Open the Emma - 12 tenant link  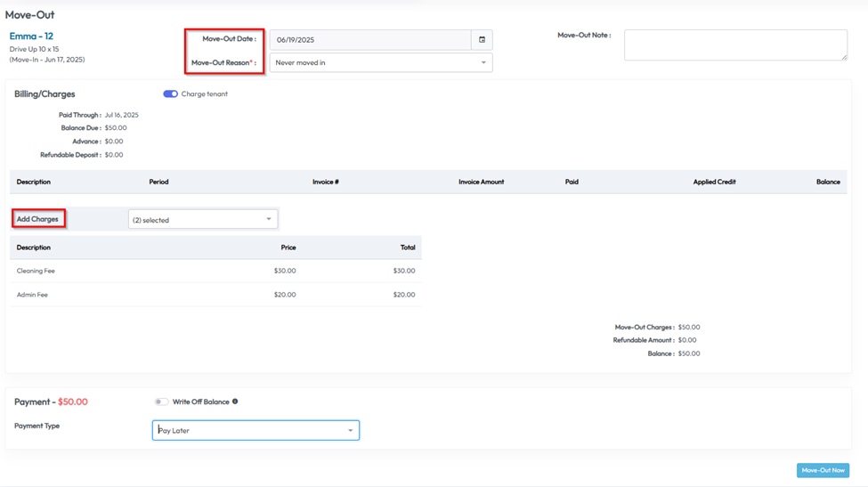pyautogui.click(x=31, y=37)
